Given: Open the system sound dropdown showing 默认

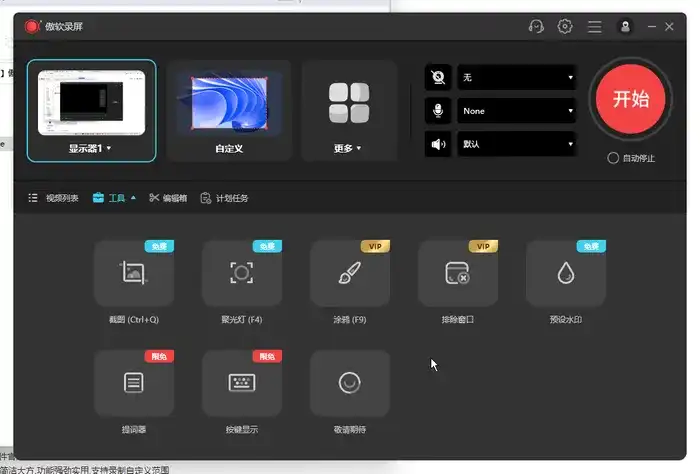Looking at the screenshot, I should pos(517,144).
